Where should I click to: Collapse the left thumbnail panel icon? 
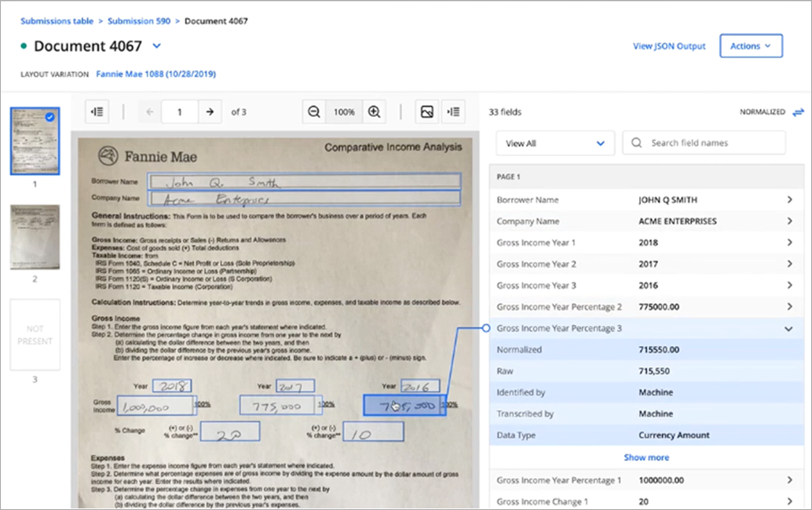pyautogui.click(x=97, y=111)
